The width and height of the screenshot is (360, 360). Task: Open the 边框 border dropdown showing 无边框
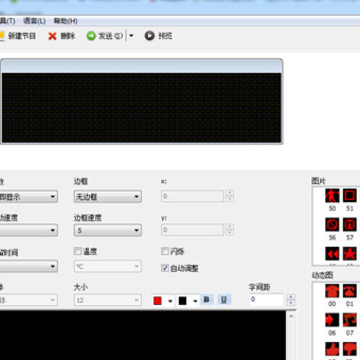(107, 197)
